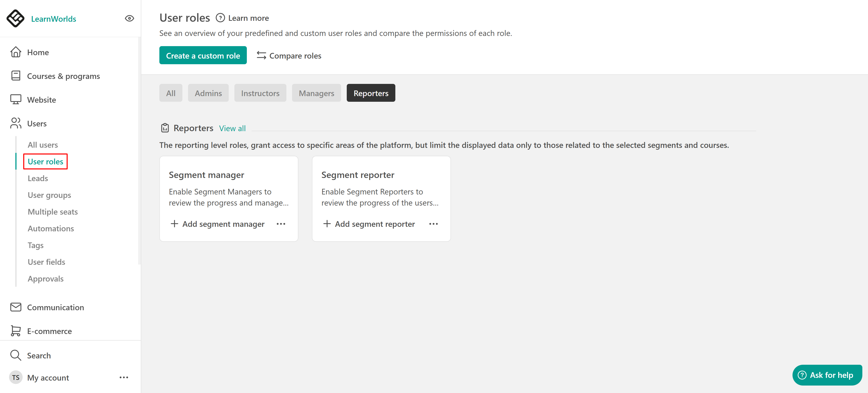The image size is (868, 393).
Task: Click the Courses & programs book icon
Action: 16,76
